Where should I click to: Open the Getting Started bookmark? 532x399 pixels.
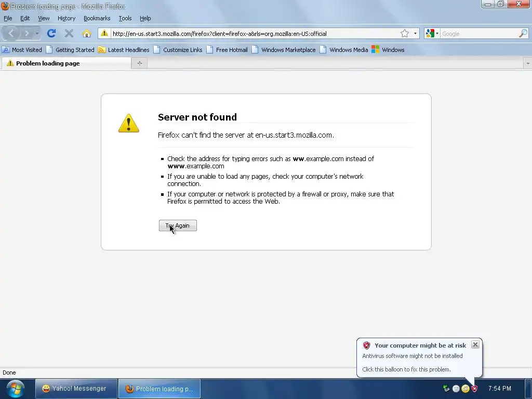[x=70, y=50]
